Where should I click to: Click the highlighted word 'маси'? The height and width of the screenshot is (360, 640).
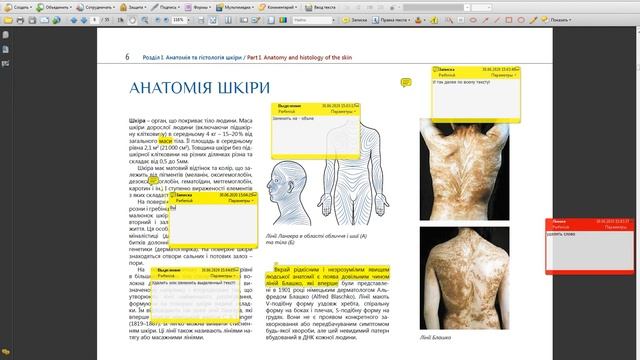click(x=165, y=141)
